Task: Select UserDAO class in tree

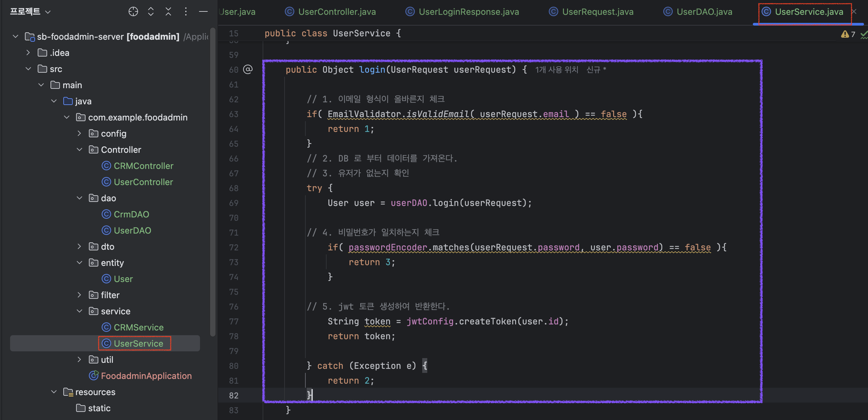Action: tap(126, 231)
